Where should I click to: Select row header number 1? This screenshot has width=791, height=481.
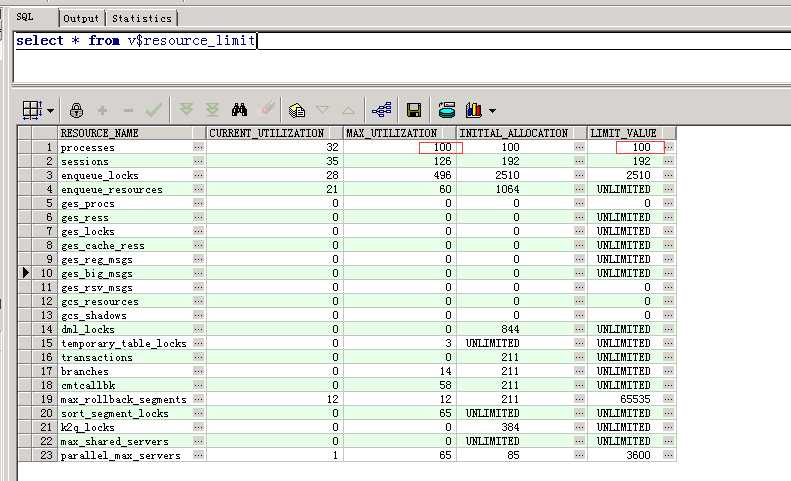[45, 147]
